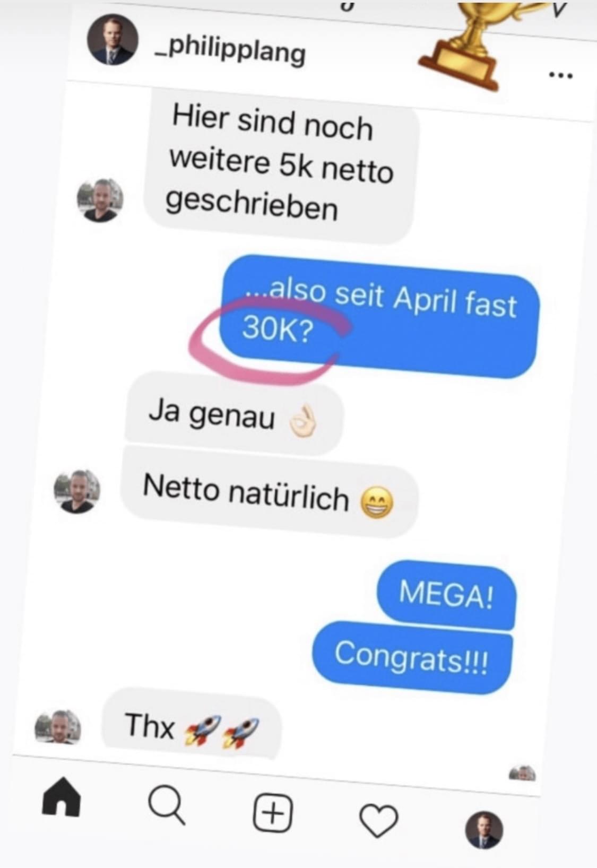This screenshot has width=597, height=868.
Task: Select the 'Congrats!!!' message bubble
Action: coord(412,657)
